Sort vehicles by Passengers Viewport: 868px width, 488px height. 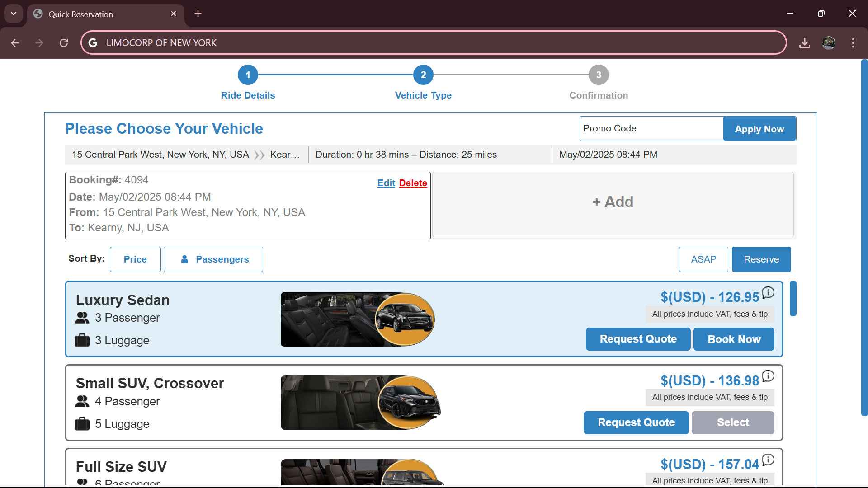point(213,259)
